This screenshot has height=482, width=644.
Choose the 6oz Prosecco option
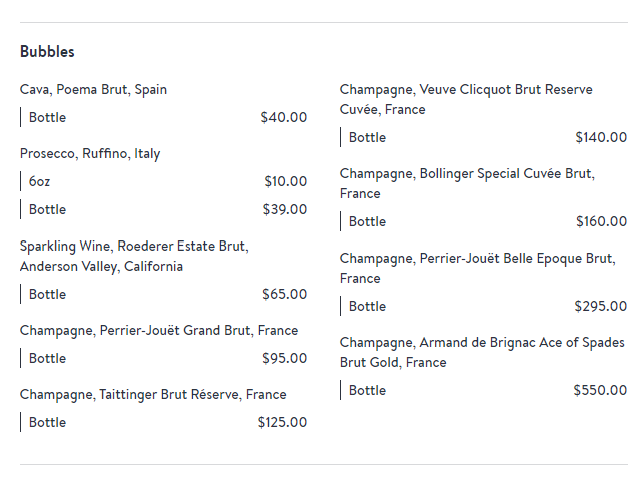[x=39, y=181]
